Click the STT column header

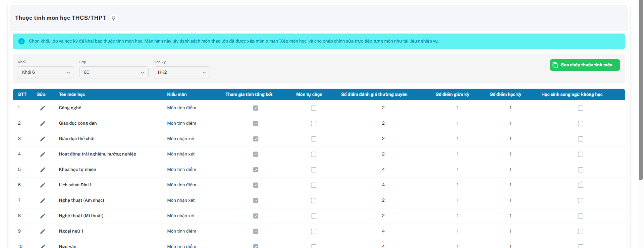(22, 95)
